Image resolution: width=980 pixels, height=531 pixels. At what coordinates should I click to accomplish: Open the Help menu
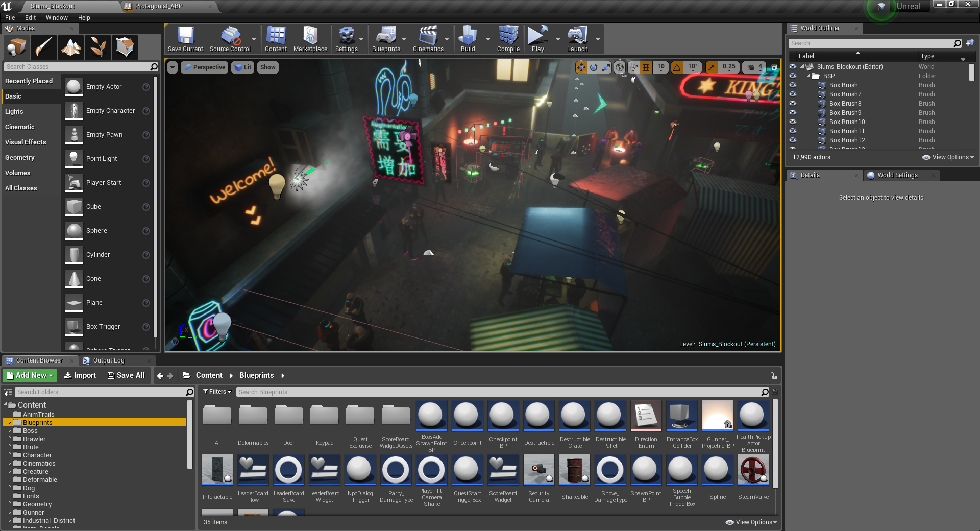click(84, 17)
